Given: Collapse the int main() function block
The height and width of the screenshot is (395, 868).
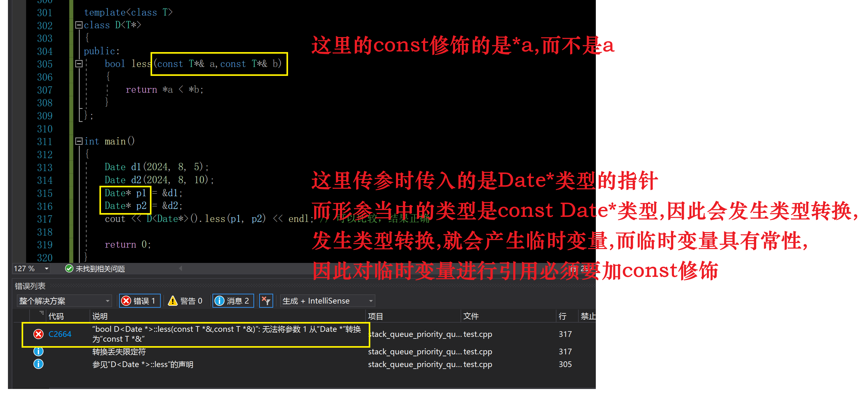Looking at the screenshot, I should (79, 141).
